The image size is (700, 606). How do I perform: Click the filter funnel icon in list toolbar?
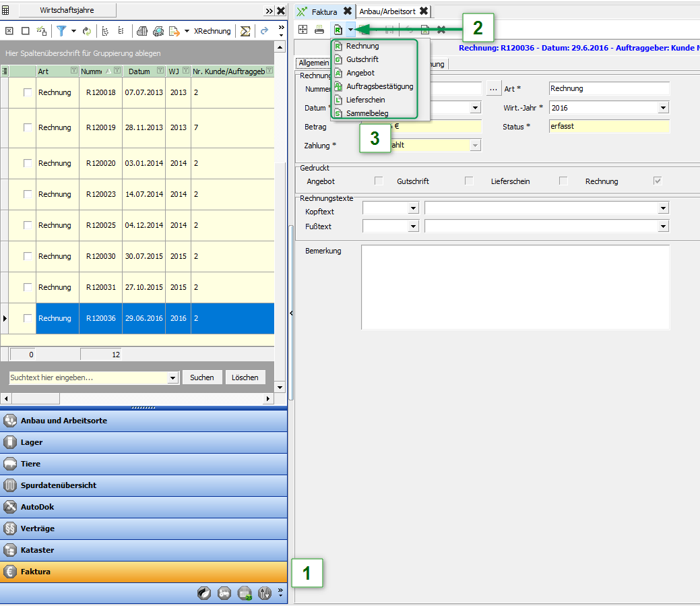click(x=61, y=31)
